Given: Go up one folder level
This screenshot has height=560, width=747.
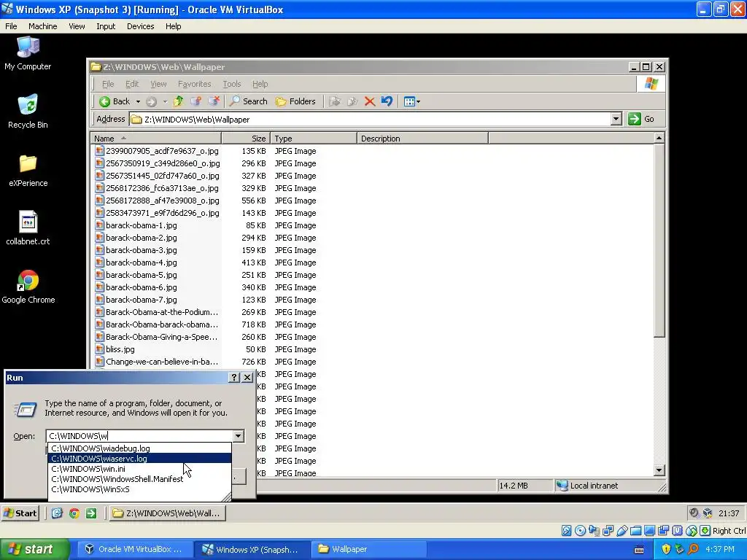Looking at the screenshot, I should [179, 101].
